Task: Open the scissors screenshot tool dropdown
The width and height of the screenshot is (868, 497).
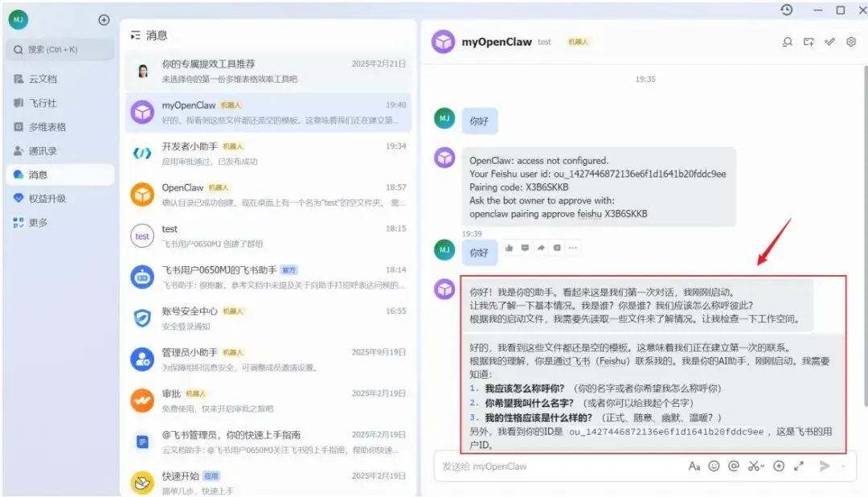Action: [756, 466]
